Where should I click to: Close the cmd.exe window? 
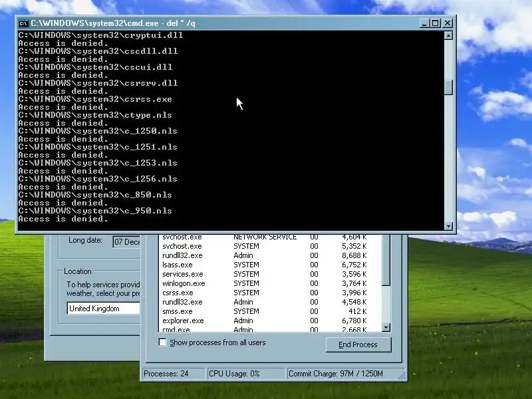448,23
